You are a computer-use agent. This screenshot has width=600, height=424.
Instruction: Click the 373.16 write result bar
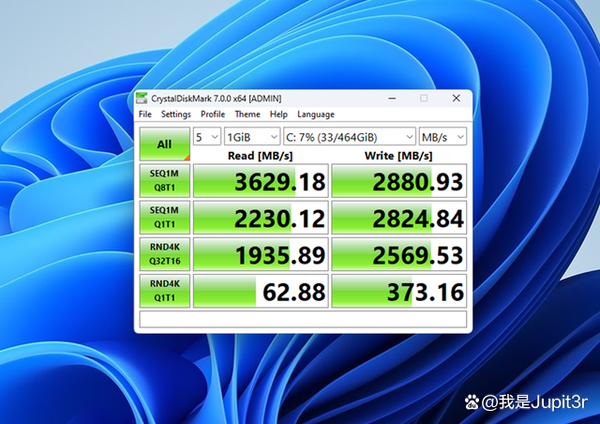tap(399, 292)
